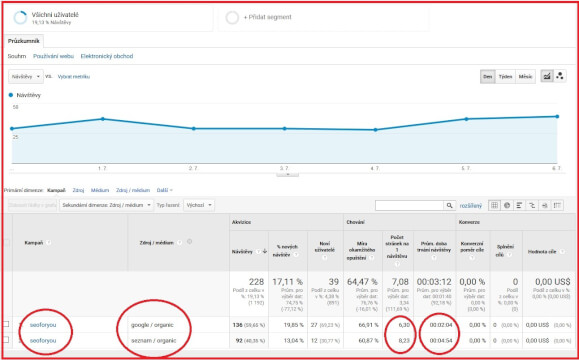Tick the checkbox for the seznam / organic row
579x360 pixels.
tap(6, 340)
